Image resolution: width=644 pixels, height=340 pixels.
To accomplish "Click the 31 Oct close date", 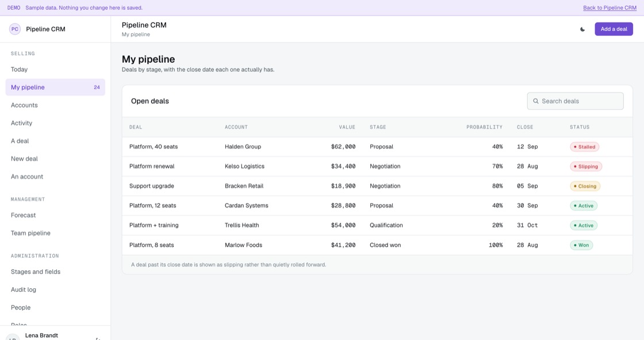I will click(527, 226).
